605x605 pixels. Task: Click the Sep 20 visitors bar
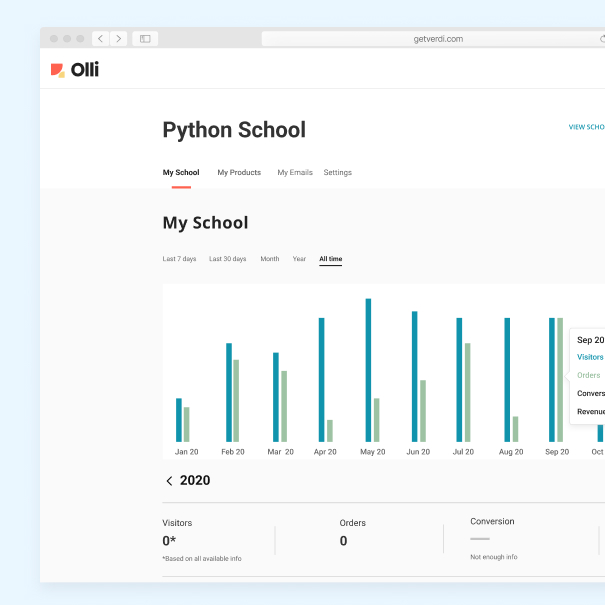tap(552, 380)
